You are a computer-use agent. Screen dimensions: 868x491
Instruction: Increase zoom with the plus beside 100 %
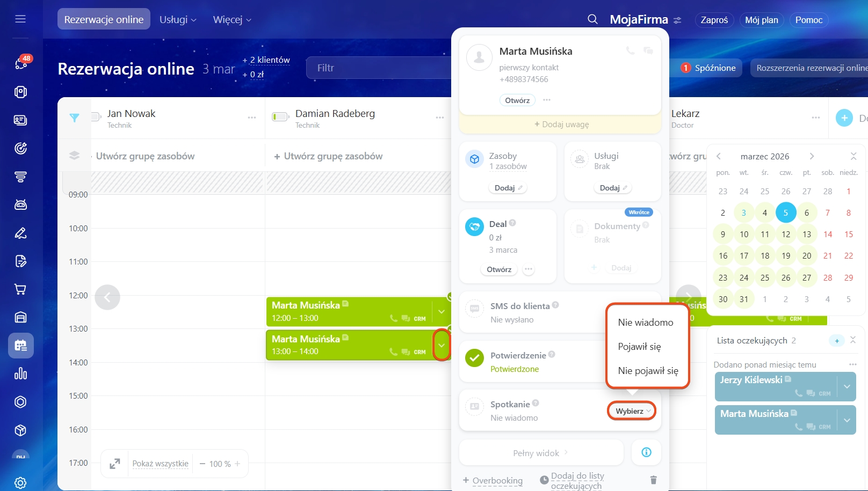tap(237, 464)
